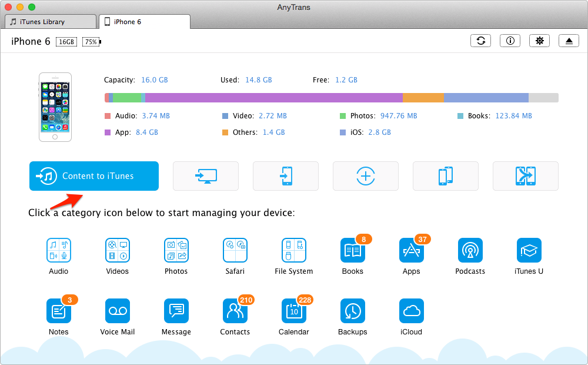Screen dimensions: 588x365
Task: Open the Backups category
Action: point(353,311)
